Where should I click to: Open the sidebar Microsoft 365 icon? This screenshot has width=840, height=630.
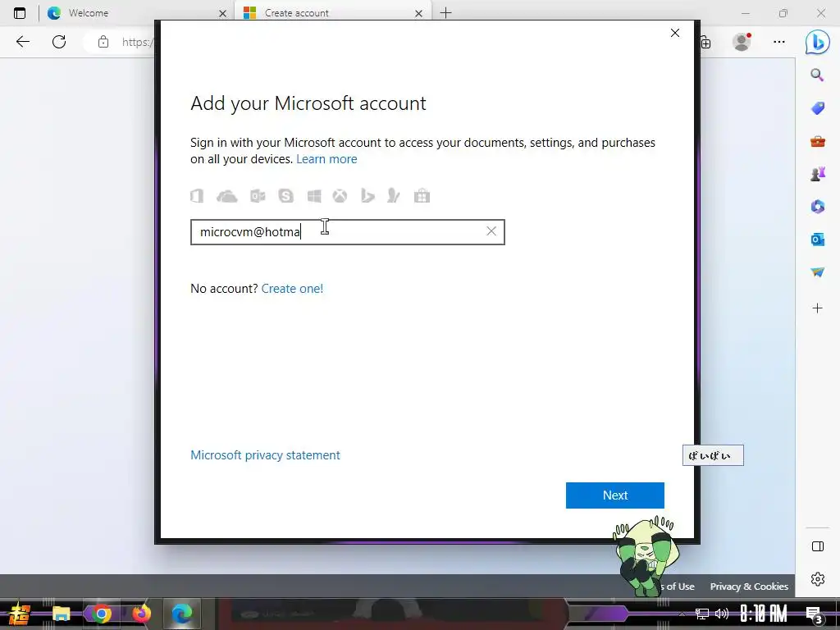pyautogui.click(x=818, y=207)
